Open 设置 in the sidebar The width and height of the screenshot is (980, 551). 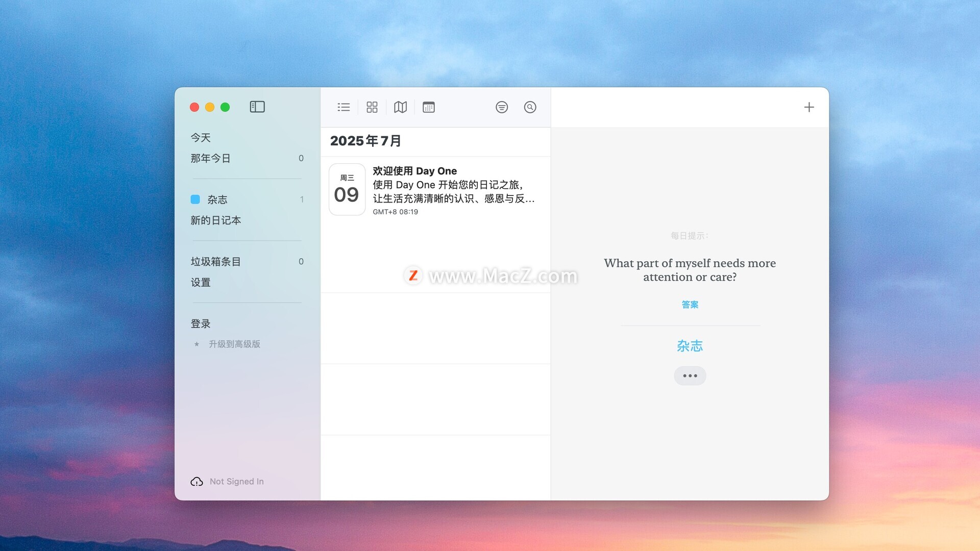pyautogui.click(x=201, y=283)
